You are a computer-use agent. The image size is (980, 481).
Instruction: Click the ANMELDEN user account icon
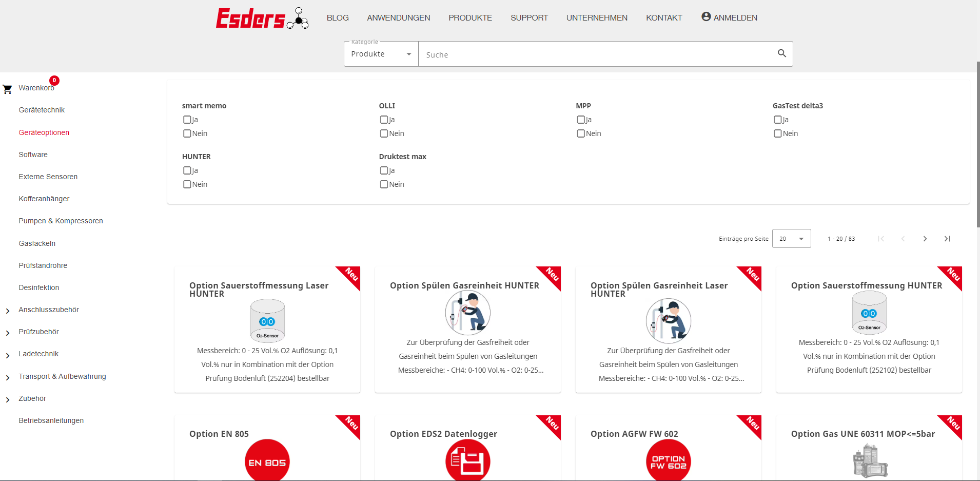[x=705, y=16]
